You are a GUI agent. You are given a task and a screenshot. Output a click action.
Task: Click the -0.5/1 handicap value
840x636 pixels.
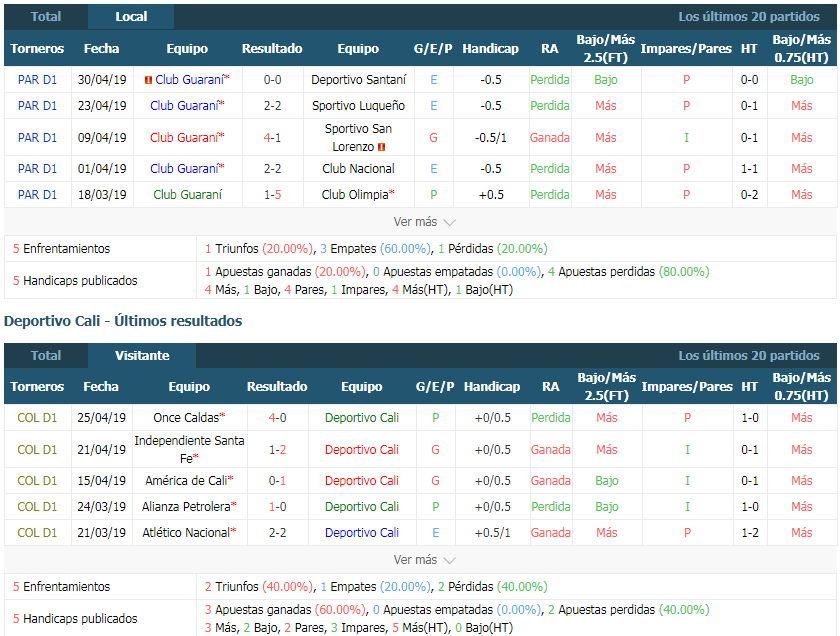(x=491, y=138)
